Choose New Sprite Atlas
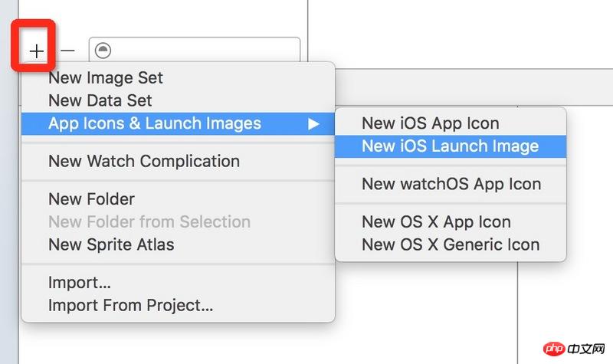 click(111, 245)
